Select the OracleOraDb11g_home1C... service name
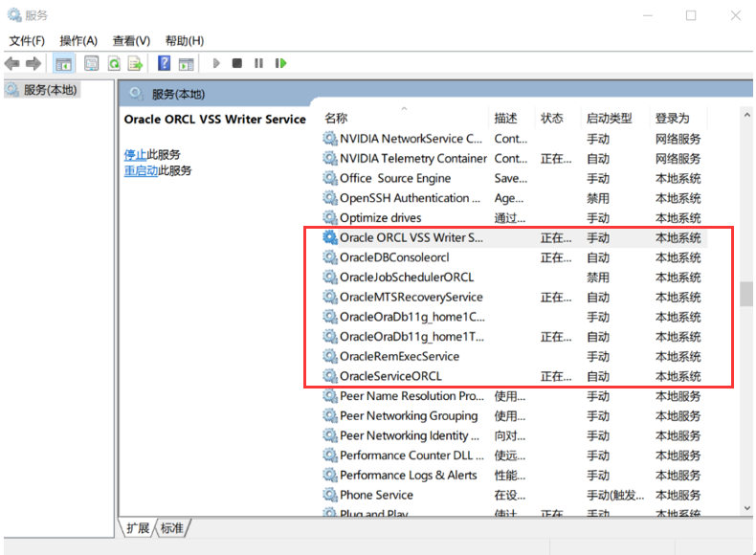The width and height of the screenshot is (756, 555). [412, 317]
